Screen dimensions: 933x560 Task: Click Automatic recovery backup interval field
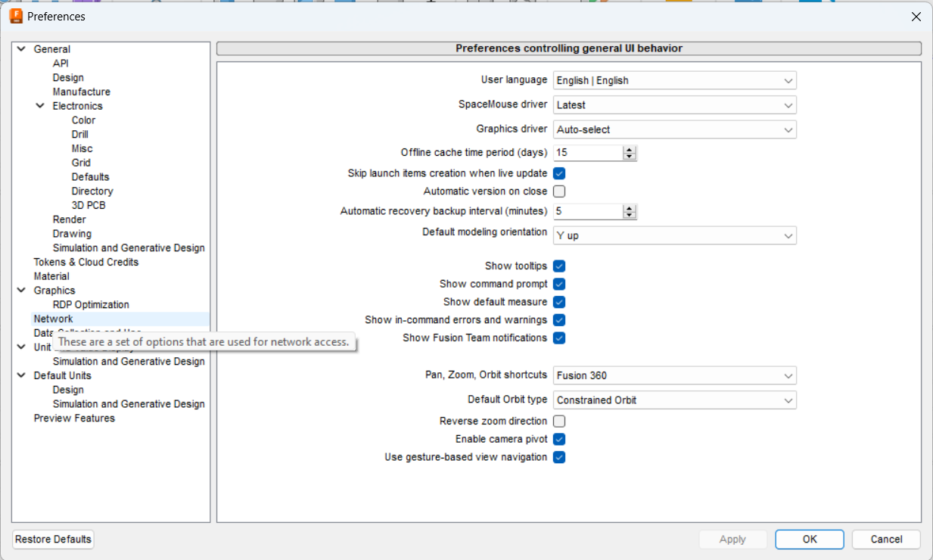(588, 212)
